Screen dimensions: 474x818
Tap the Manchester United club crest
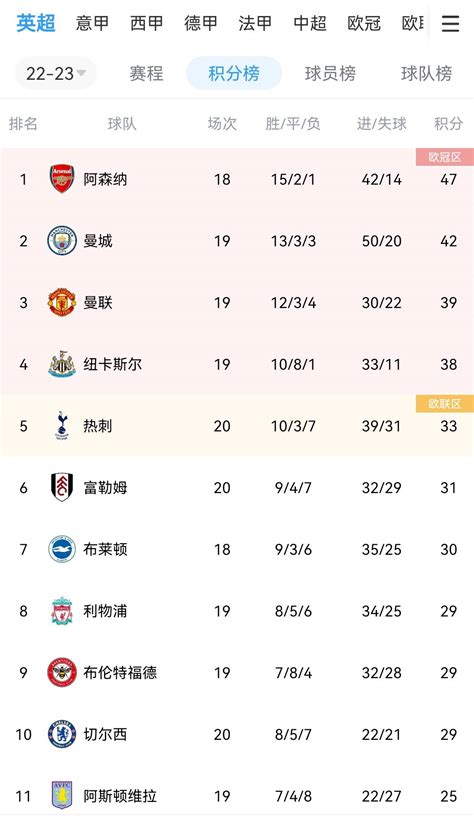click(x=62, y=302)
